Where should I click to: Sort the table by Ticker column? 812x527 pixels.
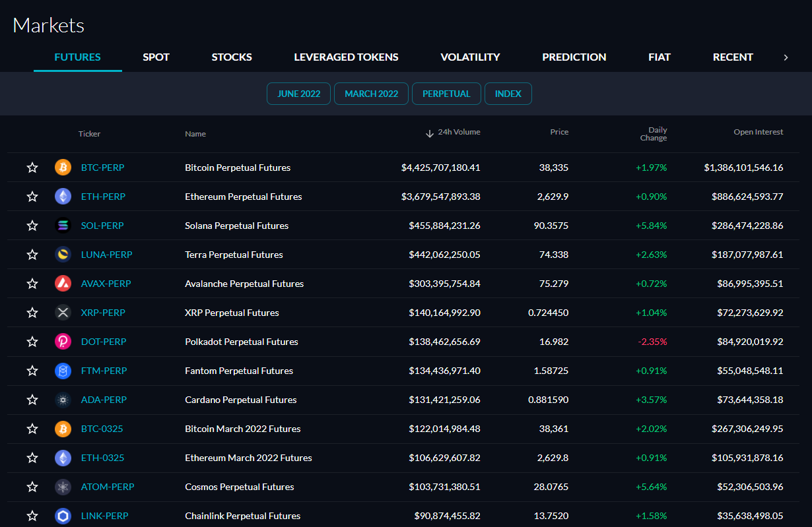(x=89, y=134)
